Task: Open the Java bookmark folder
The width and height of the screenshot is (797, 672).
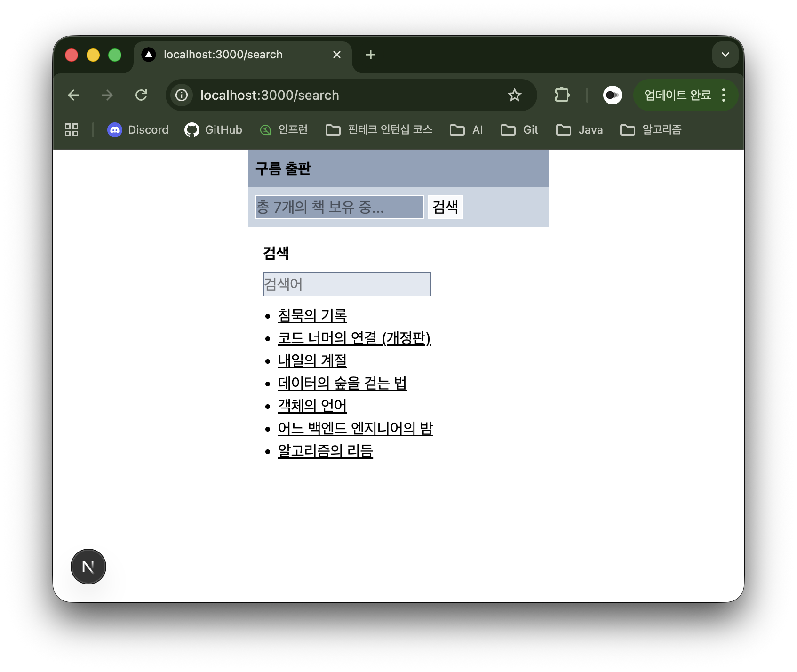Action: (580, 130)
